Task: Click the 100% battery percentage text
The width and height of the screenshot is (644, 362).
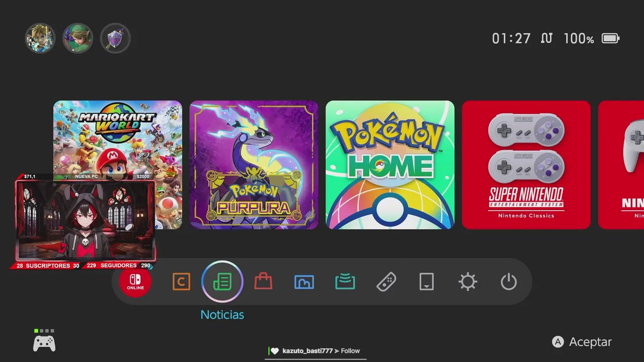Action: point(579,39)
